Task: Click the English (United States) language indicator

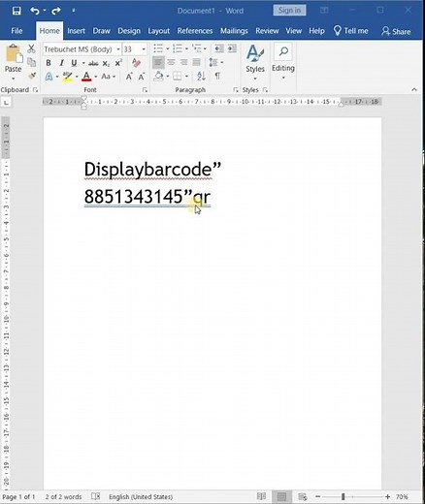Action: point(141,496)
